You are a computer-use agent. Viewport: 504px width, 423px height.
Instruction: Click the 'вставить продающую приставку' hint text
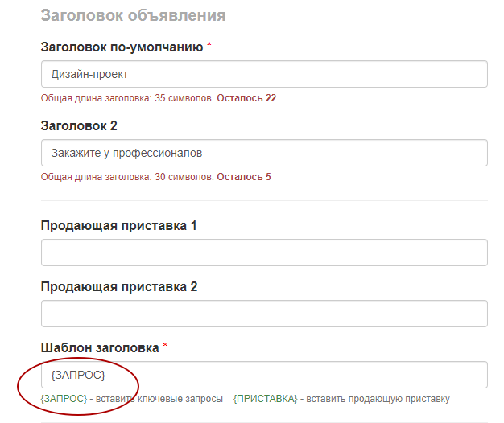coord(378,399)
